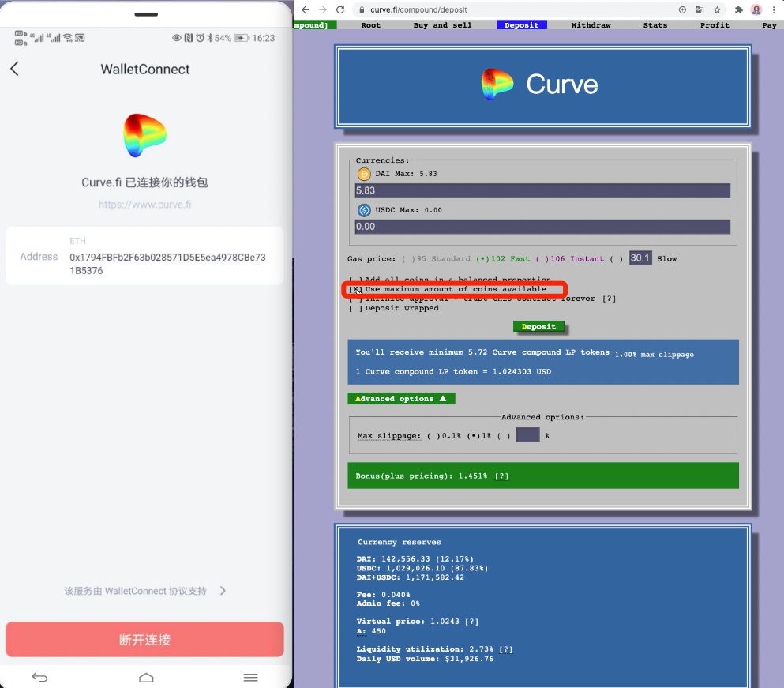Click the Curve rainbow logo in banner
This screenshot has height=688, width=784.
pos(497,85)
